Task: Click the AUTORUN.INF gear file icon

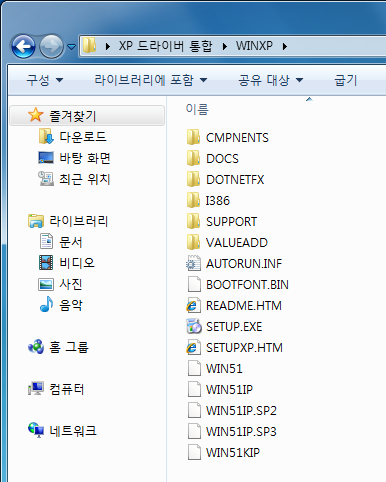Action: pyautogui.click(x=193, y=263)
